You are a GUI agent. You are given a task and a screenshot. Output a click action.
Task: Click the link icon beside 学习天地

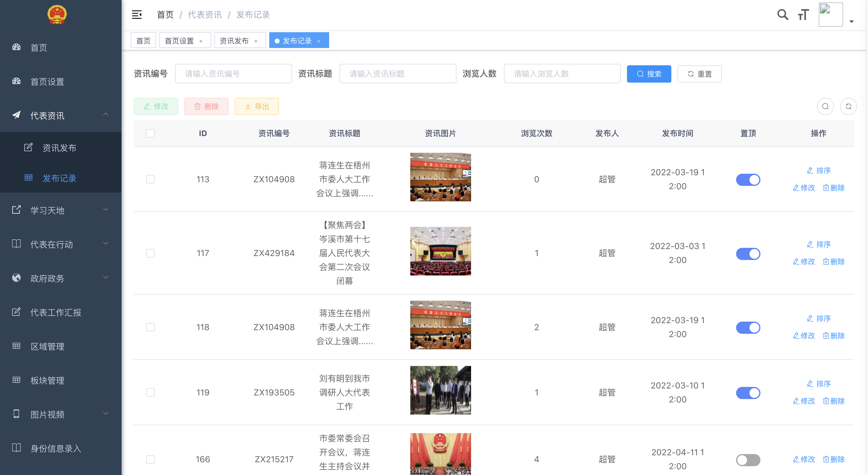[x=16, y=210]
